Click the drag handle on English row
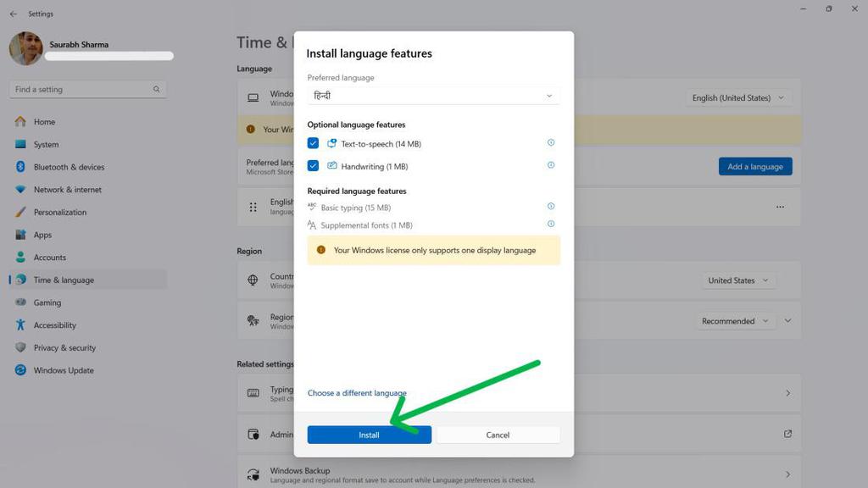Viewport: 868px width, 488px height. [253, 207]
